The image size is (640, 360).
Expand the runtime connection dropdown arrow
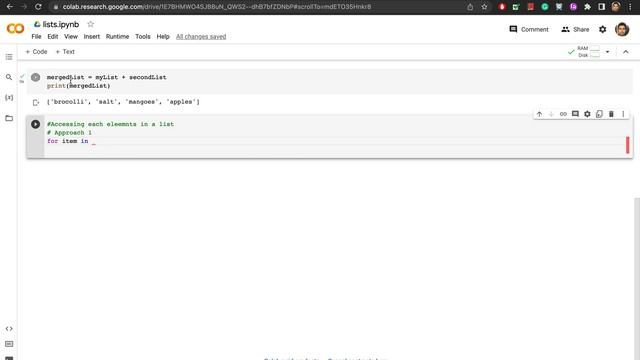coord(607,52)
